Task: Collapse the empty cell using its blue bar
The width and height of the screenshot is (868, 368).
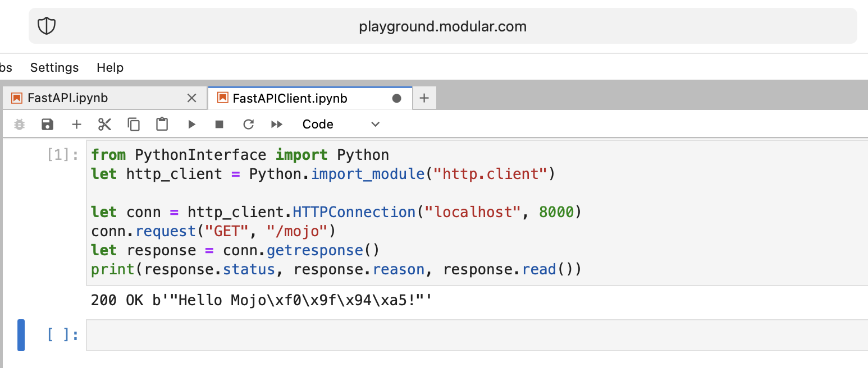Action: [x=21, y=335]
